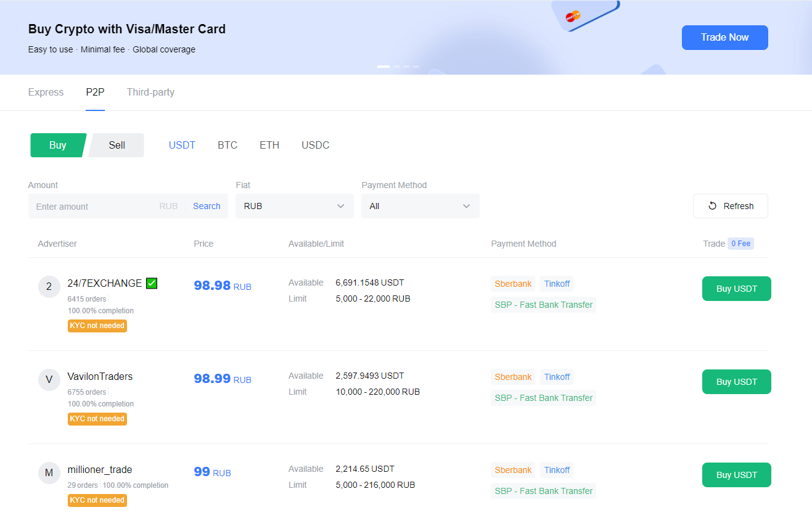Click the 98.99 RUB price
This screenshot has height=523, width=812.
[223, 379]
